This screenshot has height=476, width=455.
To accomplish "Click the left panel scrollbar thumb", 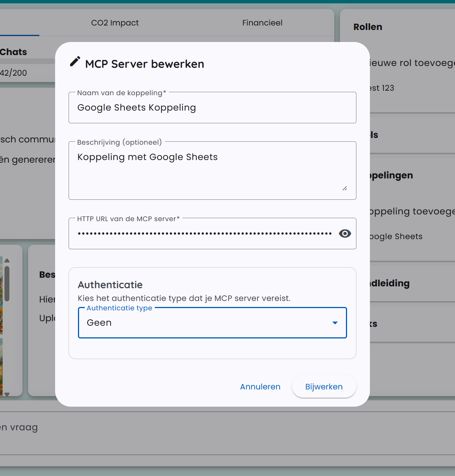I will (x=7, y=283).
